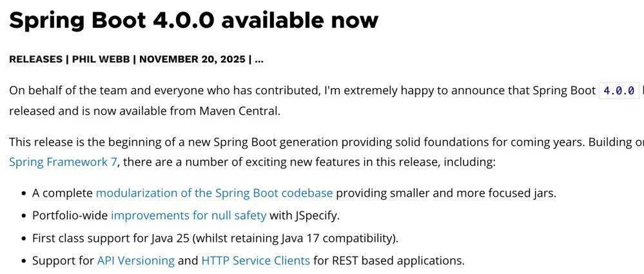Follow the improvements for null safety link
The width and height of the screenshot is (644, 274).
[188, 215]
